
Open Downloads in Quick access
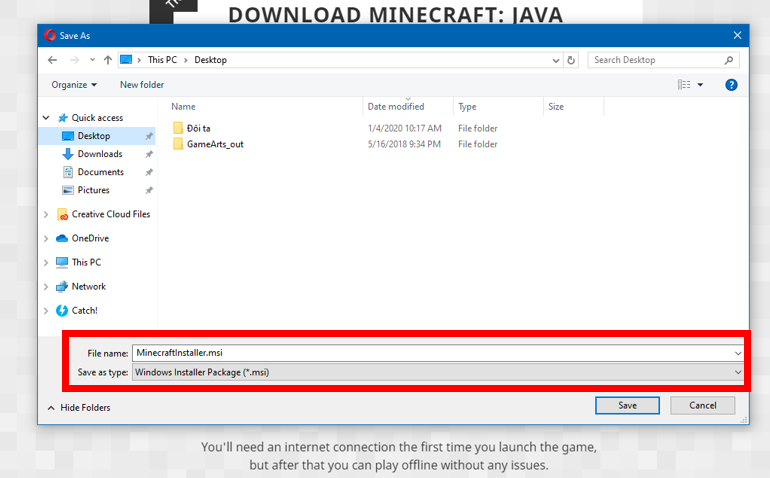pos(99,154)
